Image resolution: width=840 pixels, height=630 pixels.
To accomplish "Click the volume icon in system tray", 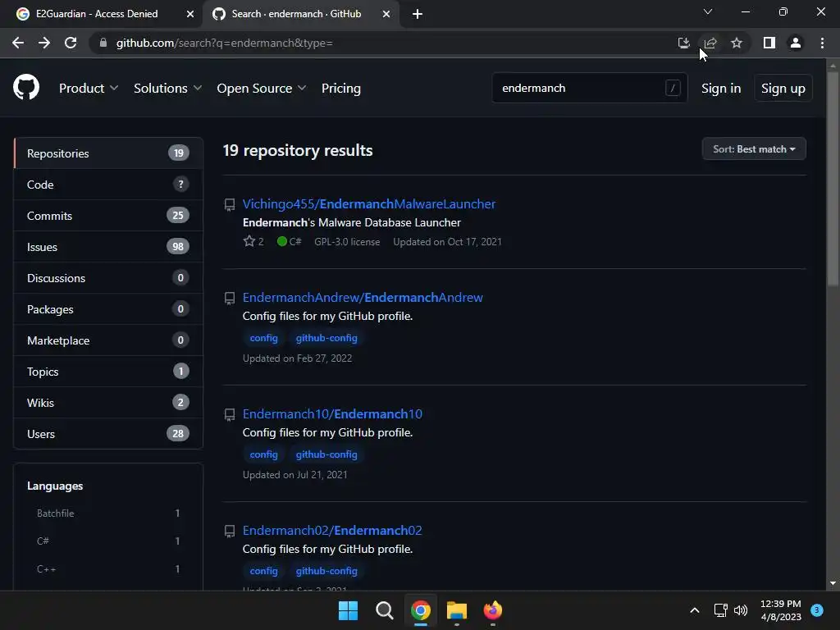I will click(741, 610).
